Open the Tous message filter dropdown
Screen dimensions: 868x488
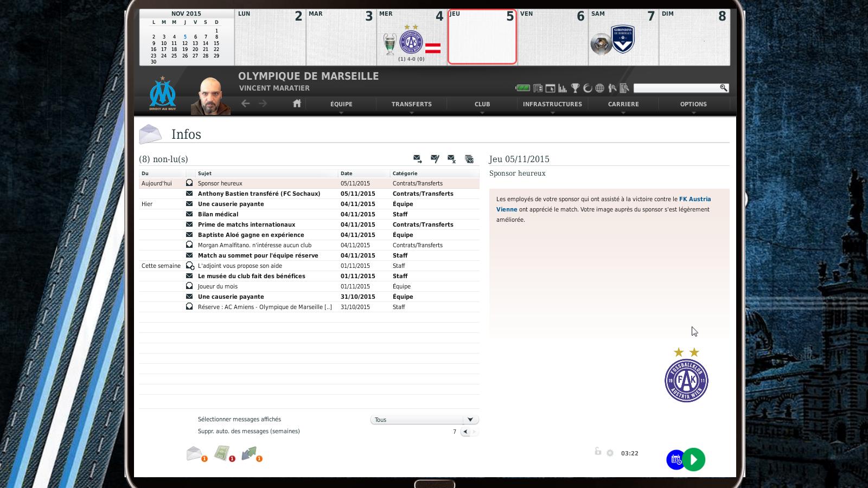tap(424, 420)
